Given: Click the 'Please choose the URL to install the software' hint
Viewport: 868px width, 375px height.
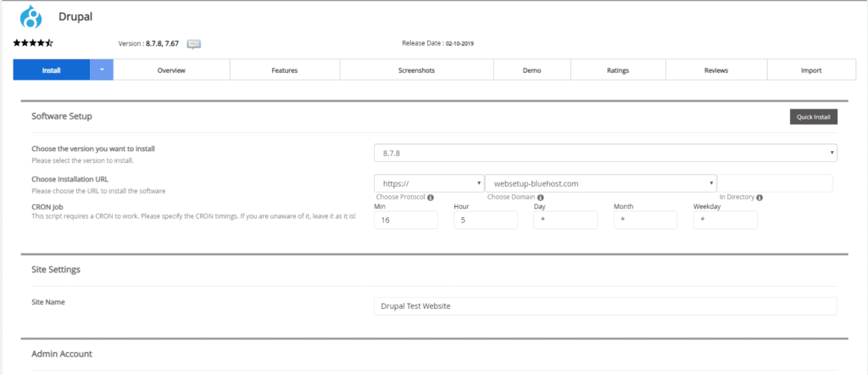Looking at the screenshot, I should coord(98,191).
